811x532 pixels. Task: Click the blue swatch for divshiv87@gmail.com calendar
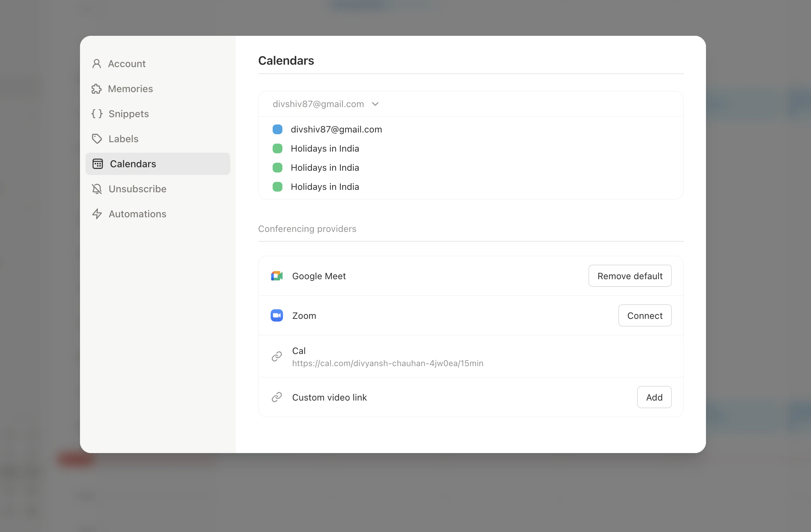[278, 129]
